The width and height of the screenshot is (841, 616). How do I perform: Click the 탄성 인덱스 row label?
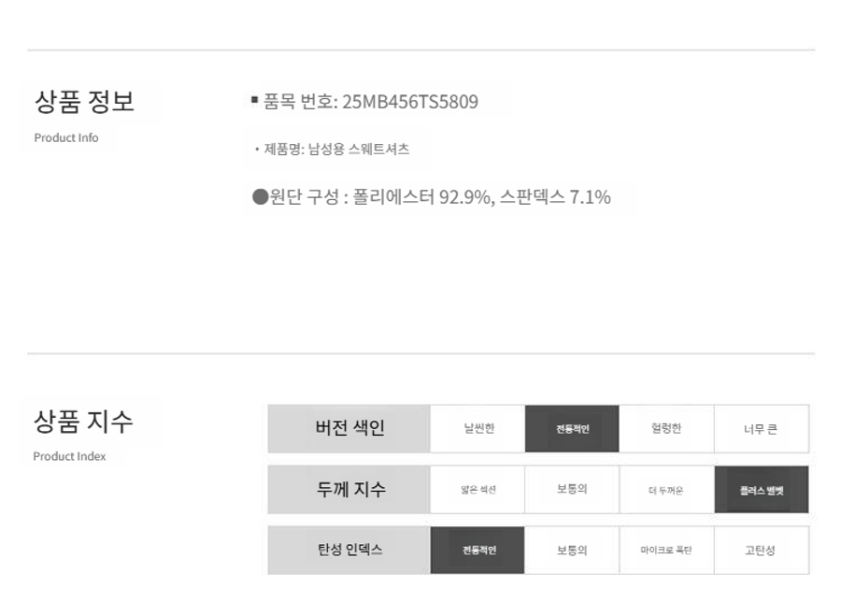tap(349, 551)
